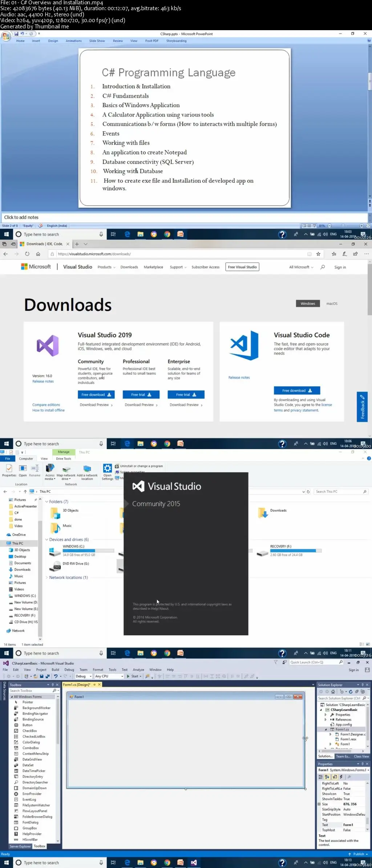This screenshot has width=372, height=868.
Task: Click the refresh icon in Edge browser
Action: pos(27,254)
